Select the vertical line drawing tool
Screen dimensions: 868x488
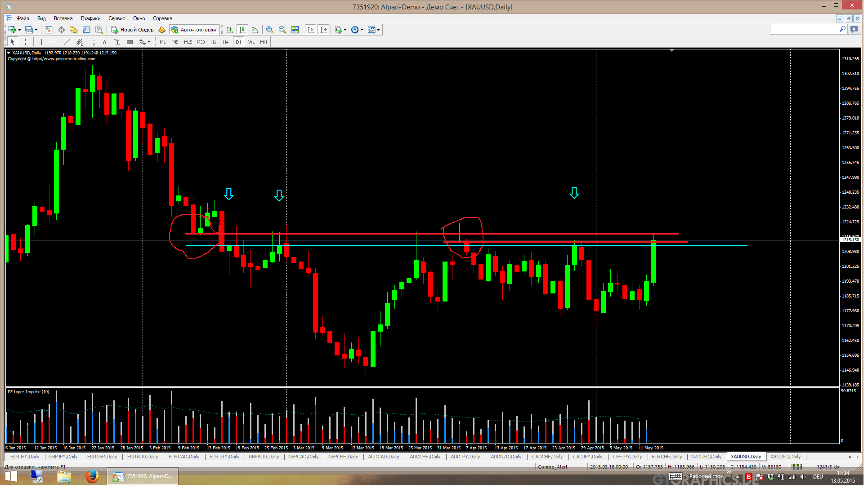pyautogui.click(x=41, y=42)
